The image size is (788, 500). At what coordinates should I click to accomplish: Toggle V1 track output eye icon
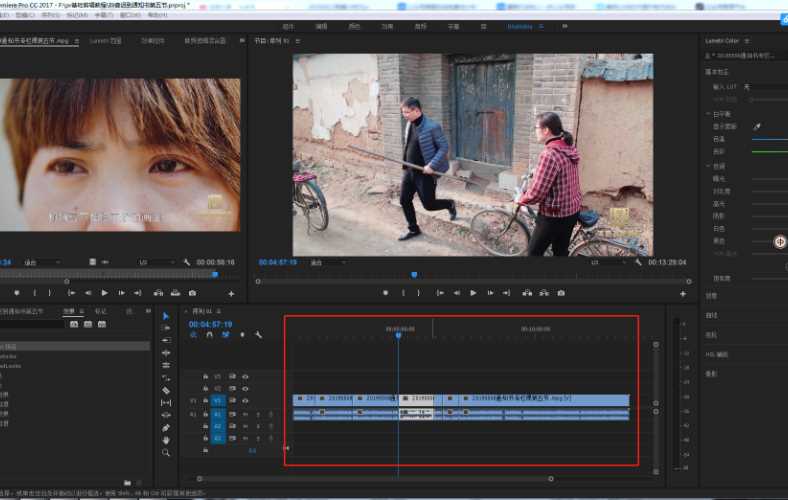click(245, 400)
